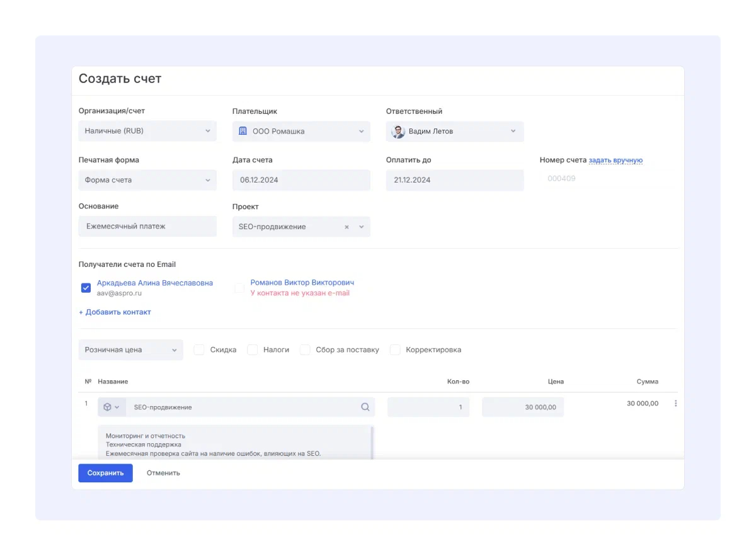The height and width of the screenshot is (556, 756).
Task: Open the Розничная цена price type dropdown
Action: coord(130,350)
